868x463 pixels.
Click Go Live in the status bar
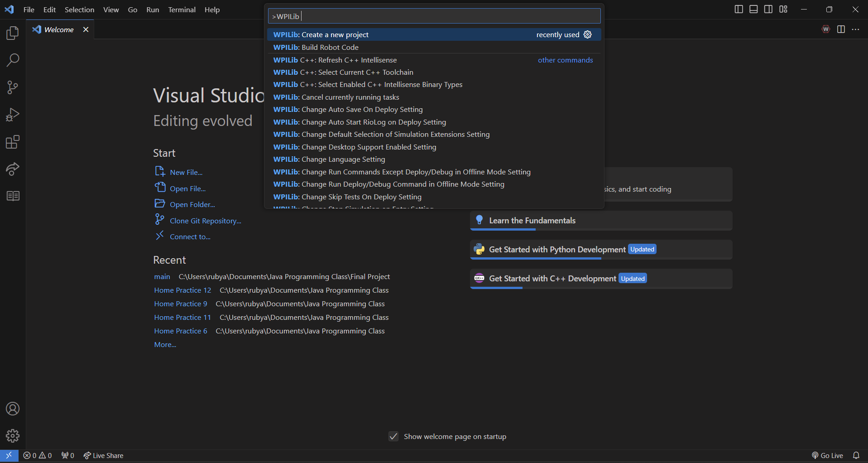click(827, 455)
